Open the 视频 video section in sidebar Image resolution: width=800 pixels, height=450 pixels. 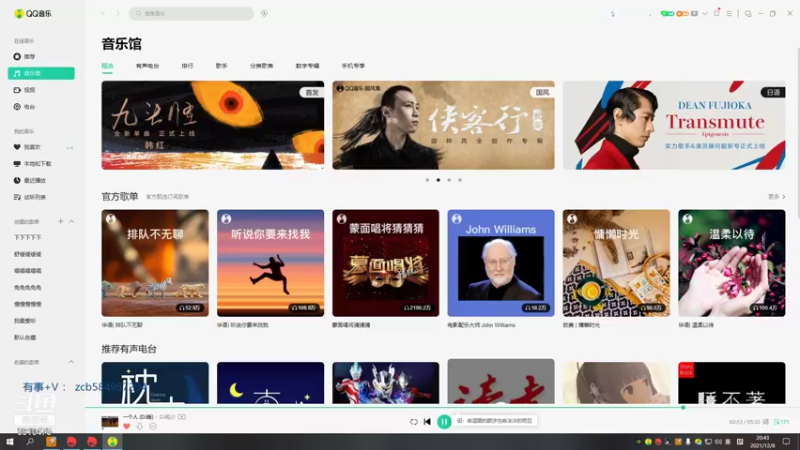point(24,90)
